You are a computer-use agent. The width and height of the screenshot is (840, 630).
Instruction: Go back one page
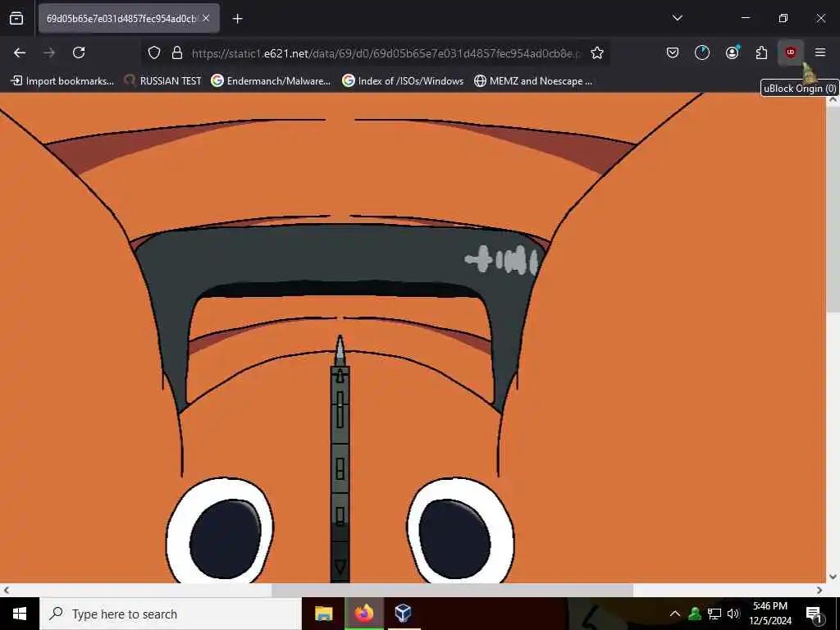pyautogui.click(x=20, y=52)
